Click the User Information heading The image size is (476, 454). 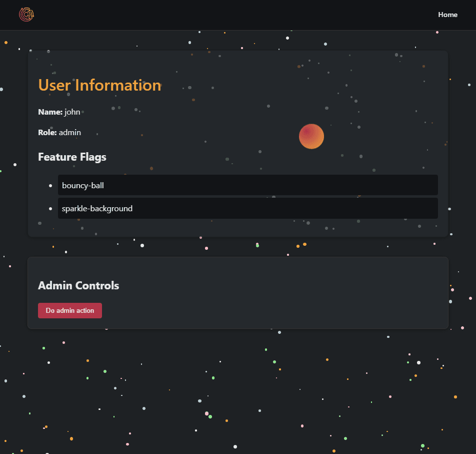[99, 85]
